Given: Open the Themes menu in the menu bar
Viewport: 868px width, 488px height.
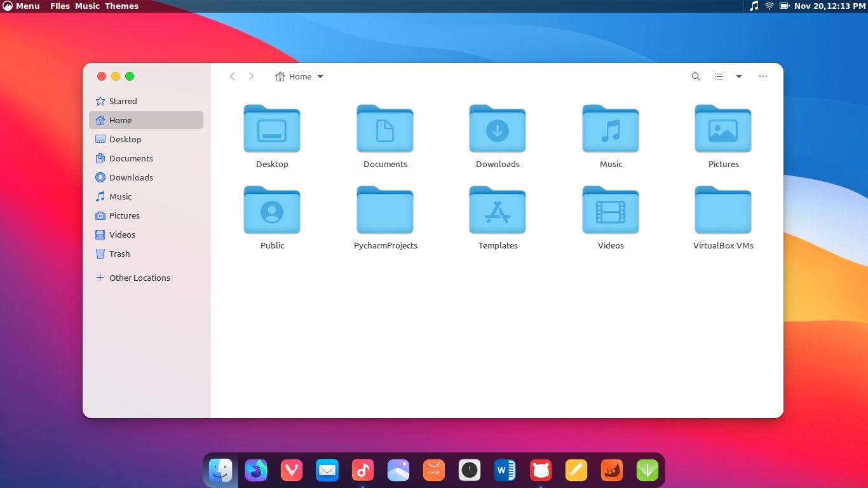Looking at the screenshot, I should click(x=121, y=6).
